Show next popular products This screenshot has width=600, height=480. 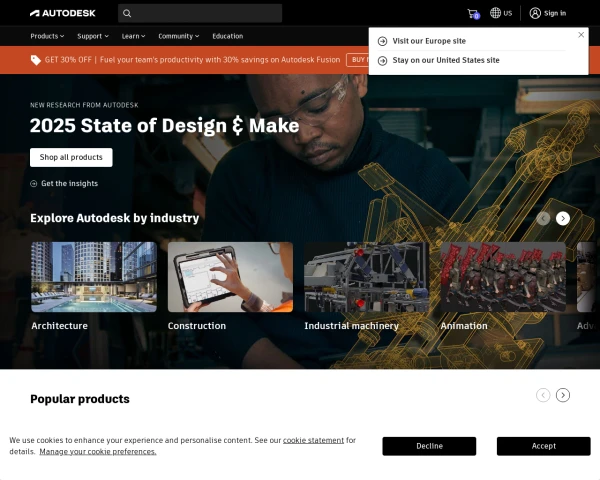pyautogui.click(x=562, y=395)
